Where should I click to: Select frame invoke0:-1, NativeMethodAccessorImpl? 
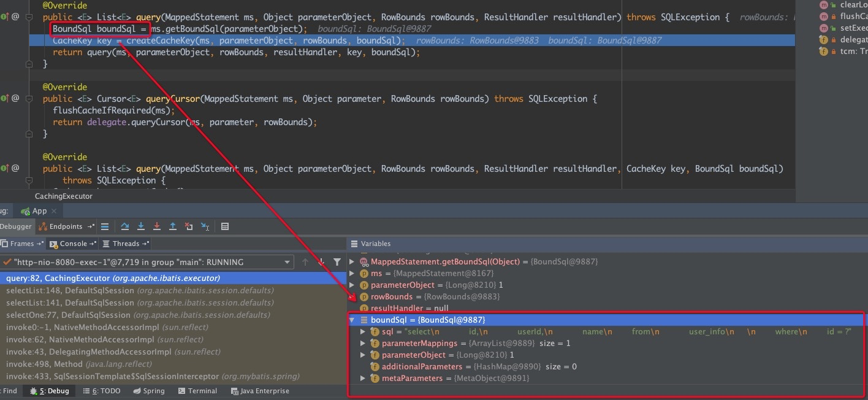[173, 327]
